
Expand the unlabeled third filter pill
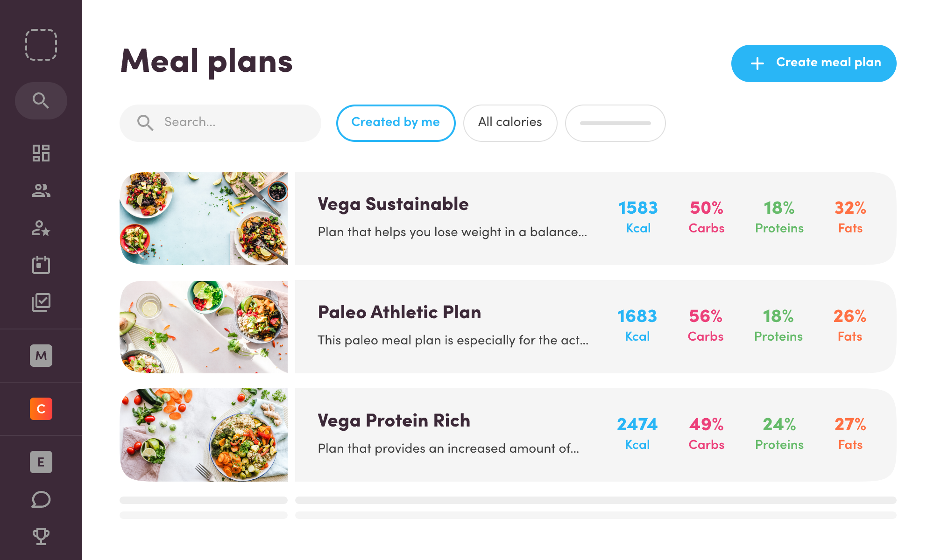coord(615,123)
